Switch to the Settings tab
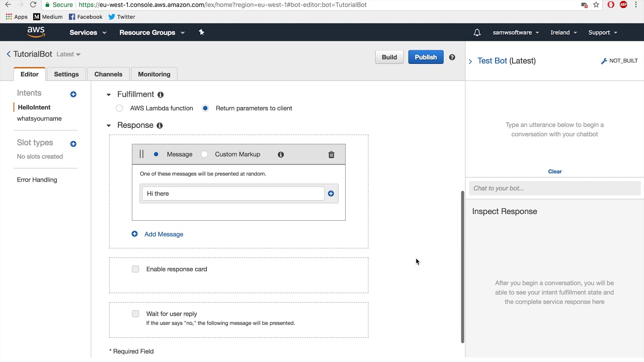The width and height of the screenshot is (644, 362). 66,74
